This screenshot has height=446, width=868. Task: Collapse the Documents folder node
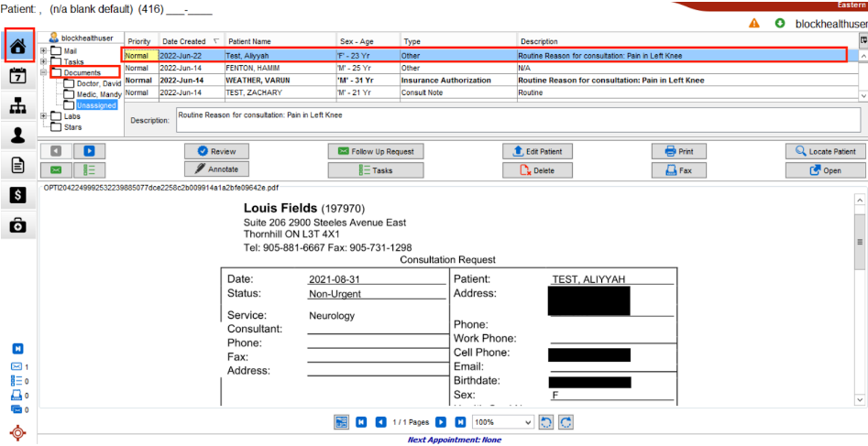coord(44,72)
